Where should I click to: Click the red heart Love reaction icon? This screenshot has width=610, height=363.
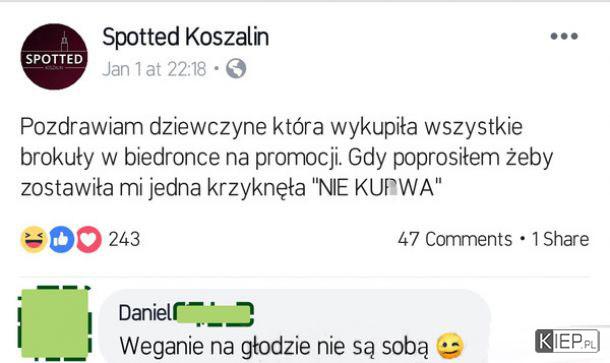tap(89, 239)
